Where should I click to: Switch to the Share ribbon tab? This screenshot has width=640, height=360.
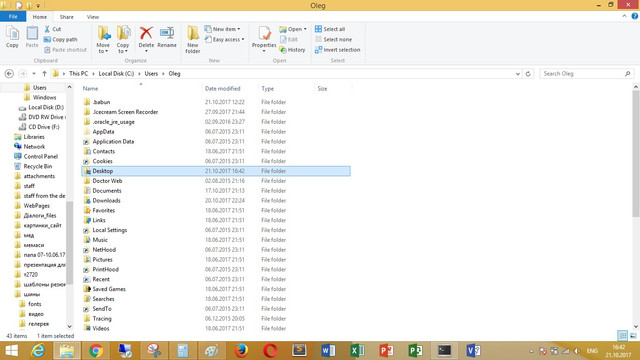(67, 17)
